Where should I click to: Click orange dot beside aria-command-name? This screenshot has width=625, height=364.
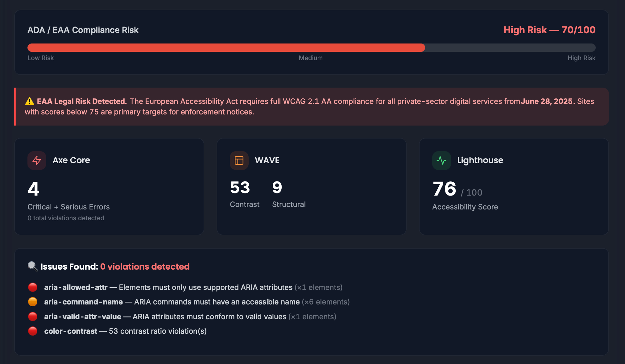click(x=33, y=302)
